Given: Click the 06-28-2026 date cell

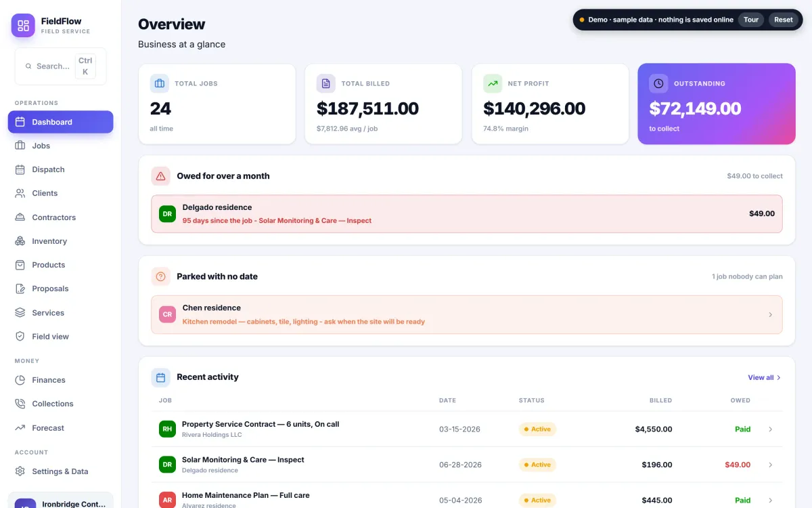Looking at the screenshot, I should (x=460, y=465).
